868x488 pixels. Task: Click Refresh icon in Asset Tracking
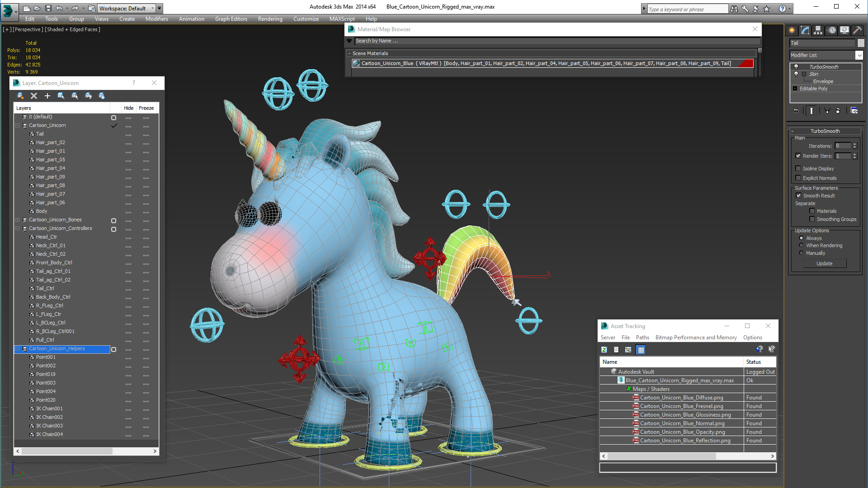pos(604,350)
